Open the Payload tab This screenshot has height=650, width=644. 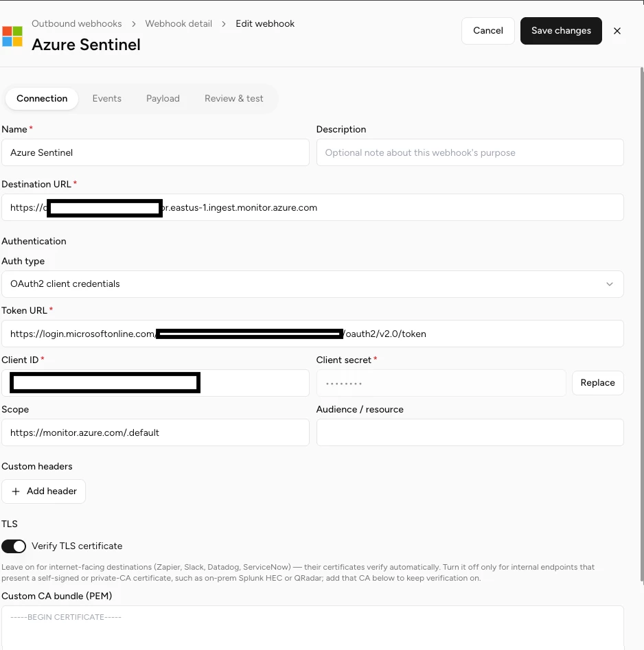pos(163,98)
